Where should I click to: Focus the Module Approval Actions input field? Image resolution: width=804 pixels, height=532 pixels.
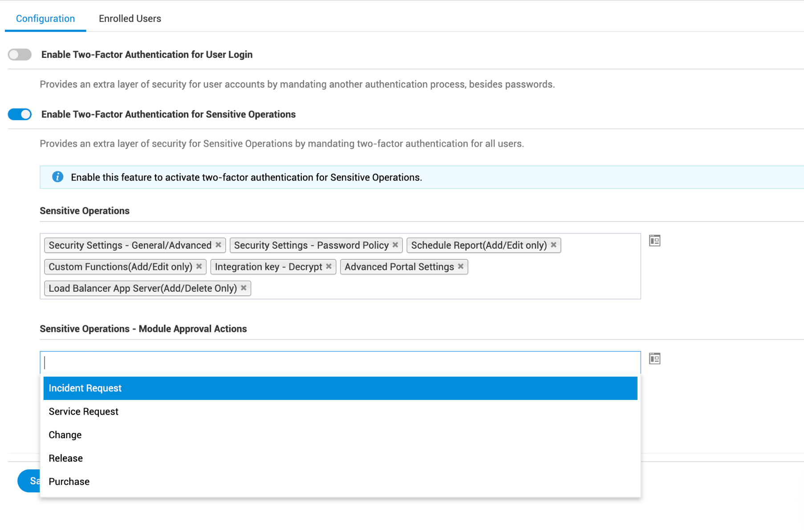coord(340,363)
